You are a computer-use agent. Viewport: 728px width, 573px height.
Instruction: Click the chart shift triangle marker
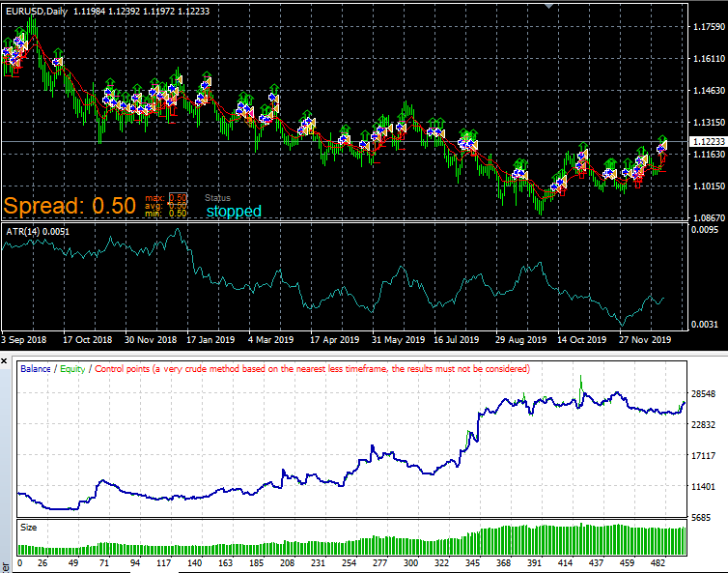point(548,6)
